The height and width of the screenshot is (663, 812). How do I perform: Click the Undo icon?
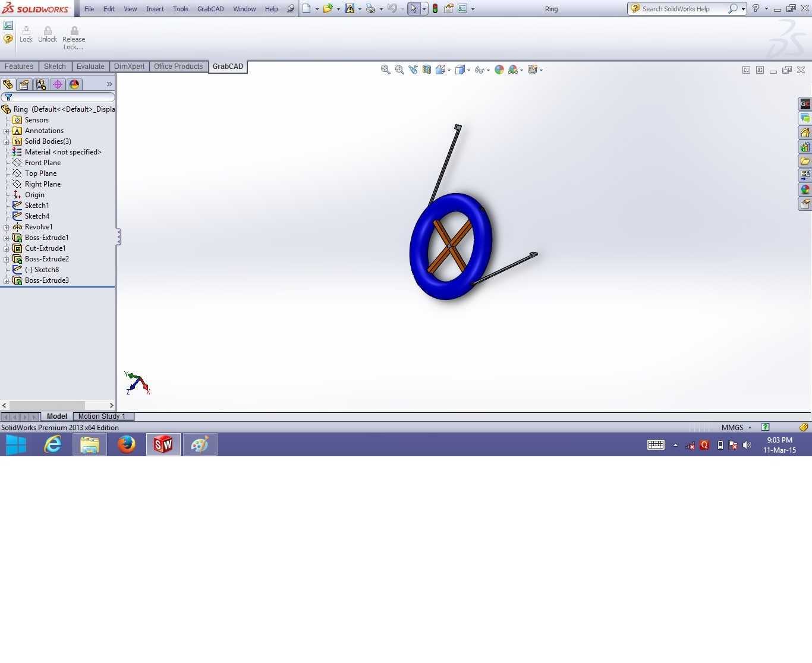tap(392, 8)
